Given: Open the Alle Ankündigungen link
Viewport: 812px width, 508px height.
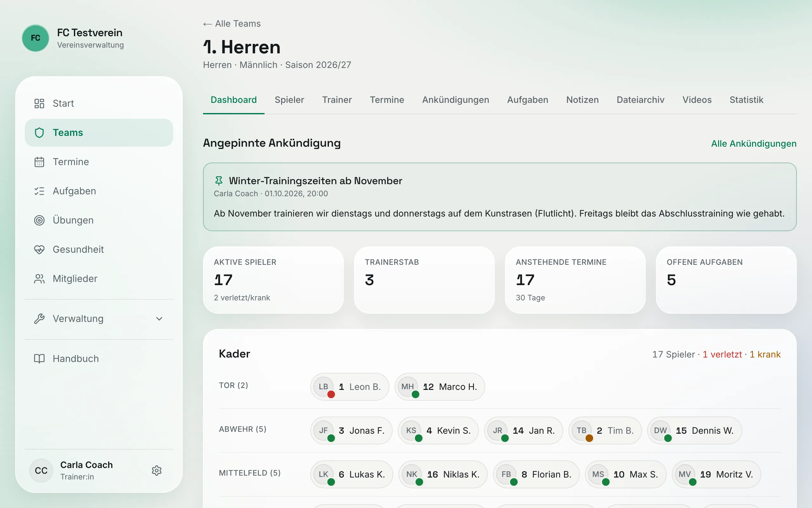Looking at the screenshot, I should (x=754, y=144).
